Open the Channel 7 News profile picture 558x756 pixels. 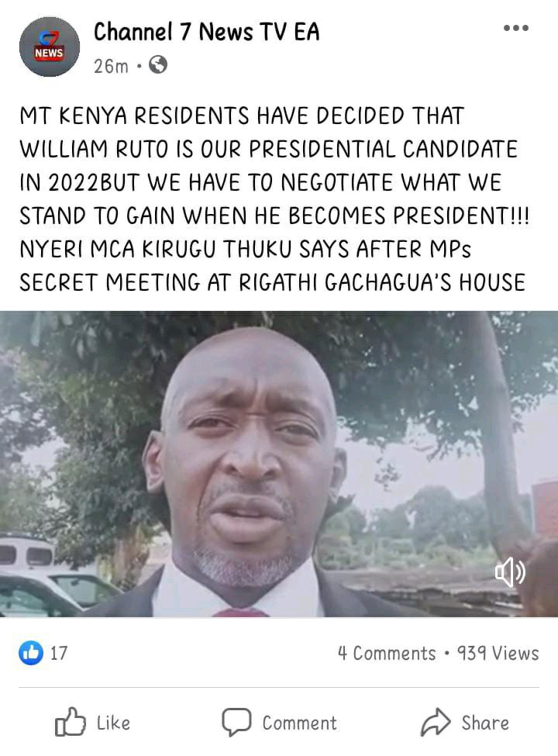point(49,47)
